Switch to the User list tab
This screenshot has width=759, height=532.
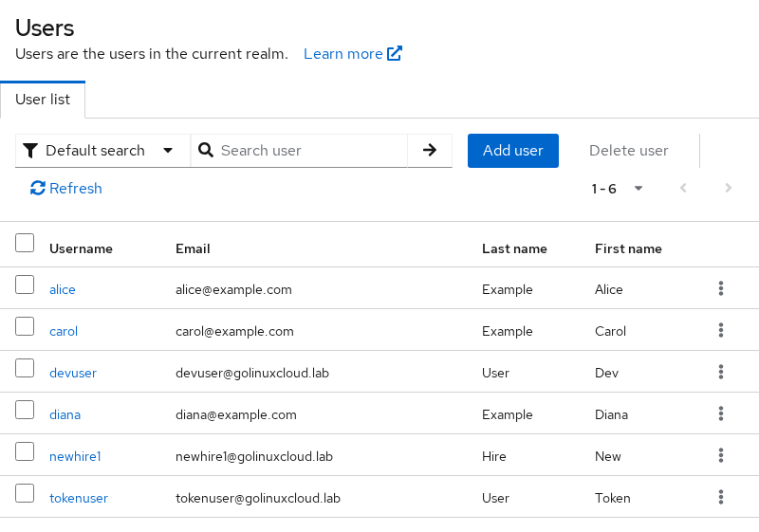coord(43,100)
